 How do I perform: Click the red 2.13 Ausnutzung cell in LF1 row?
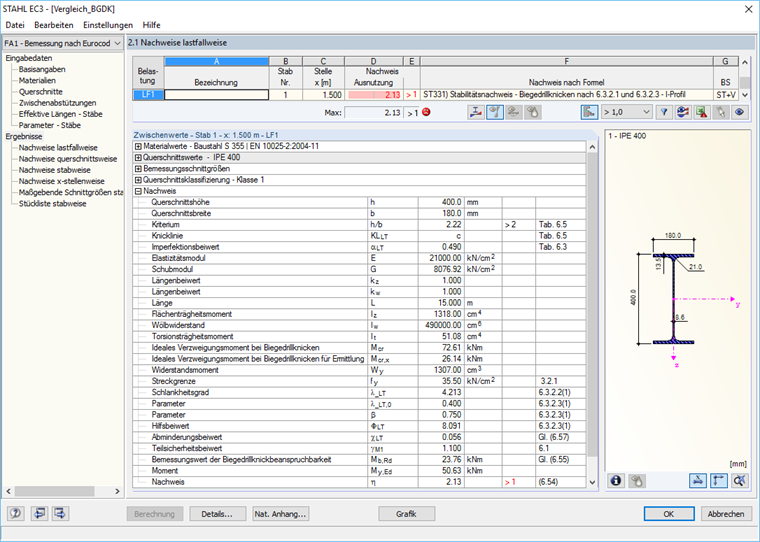pos(373,95)
